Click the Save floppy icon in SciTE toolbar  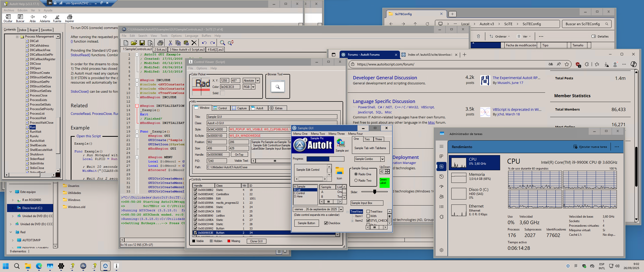click(x=142, y=43)
